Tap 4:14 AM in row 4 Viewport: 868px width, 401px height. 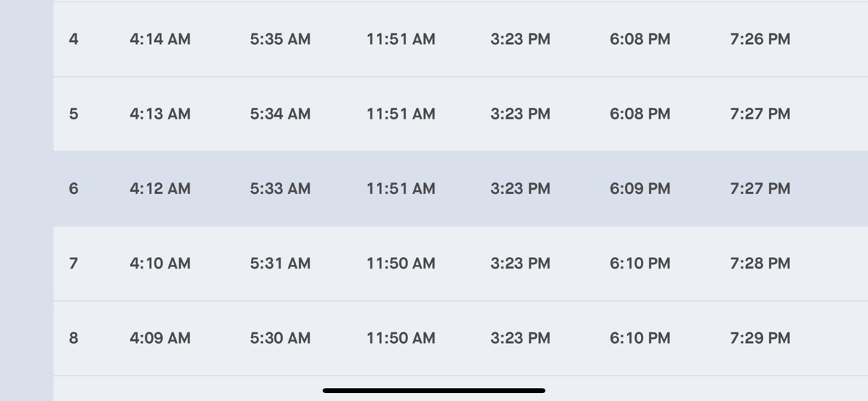coord(160,39)
